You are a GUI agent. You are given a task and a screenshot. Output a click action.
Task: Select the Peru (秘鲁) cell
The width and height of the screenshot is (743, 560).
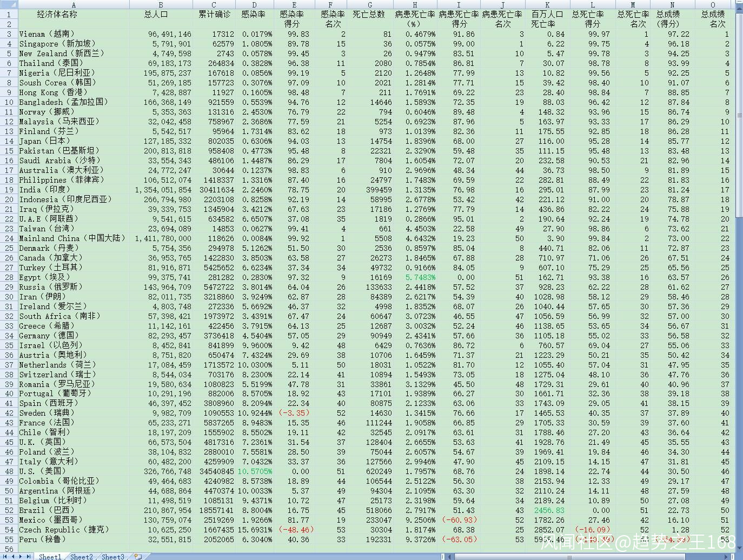74,539
